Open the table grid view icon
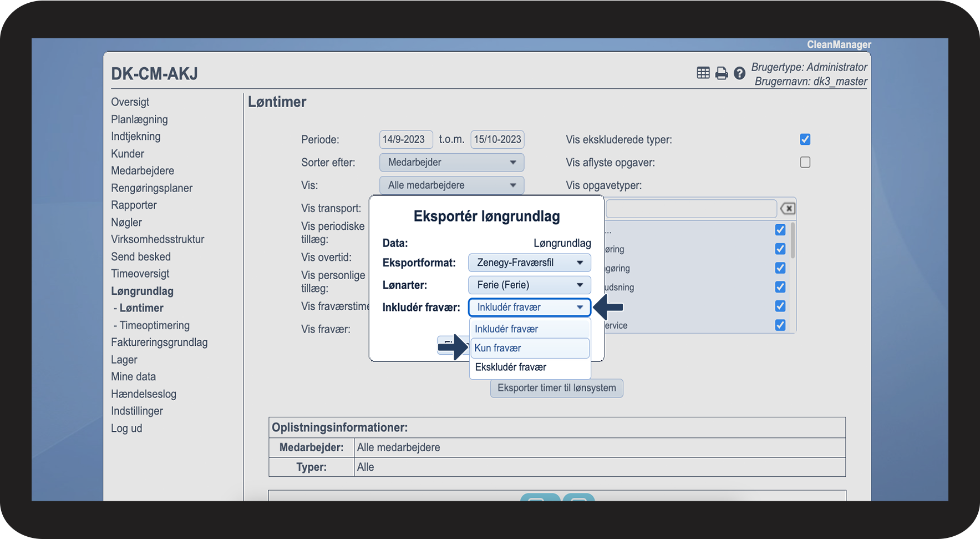 tap(703, 73)
